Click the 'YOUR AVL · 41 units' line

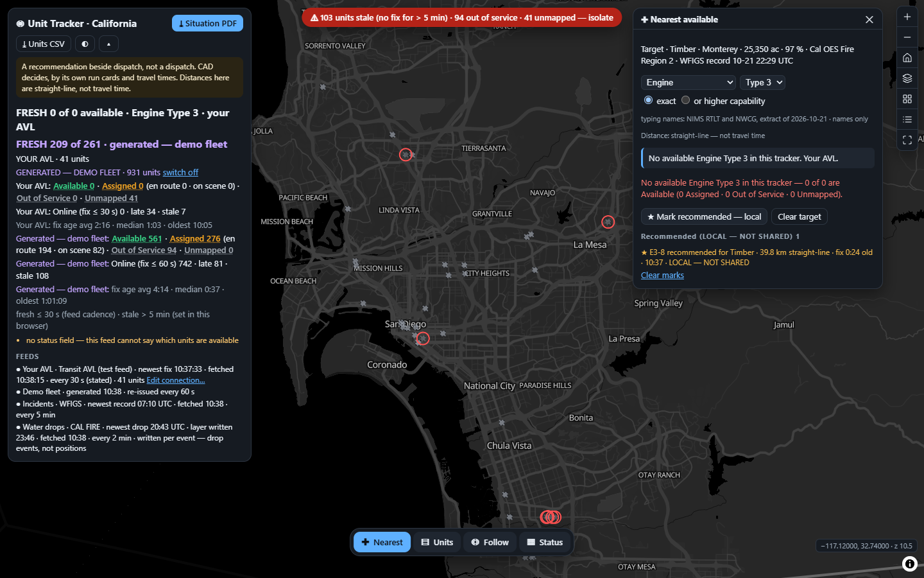click(x=53, y=159)
